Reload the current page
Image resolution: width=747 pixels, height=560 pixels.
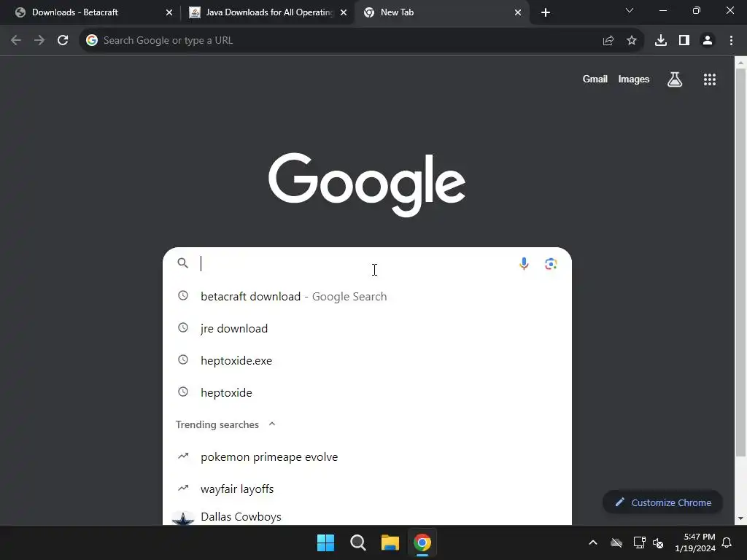tap(63, 41)
